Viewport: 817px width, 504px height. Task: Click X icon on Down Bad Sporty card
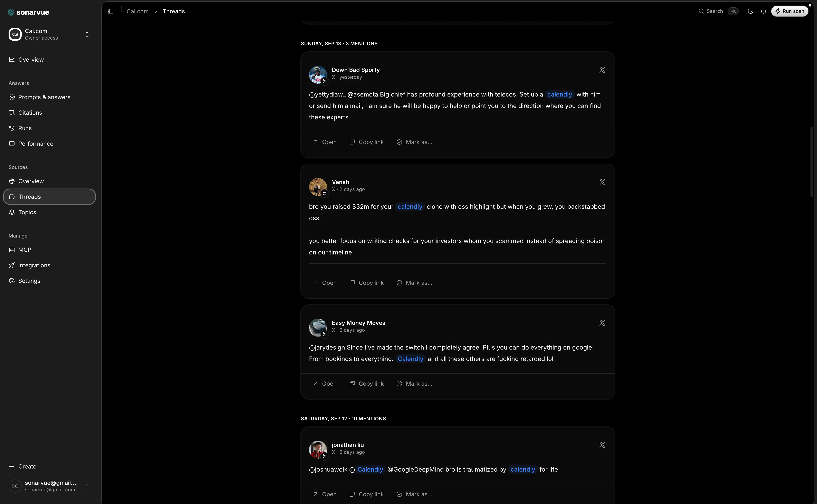click(602, 70)
